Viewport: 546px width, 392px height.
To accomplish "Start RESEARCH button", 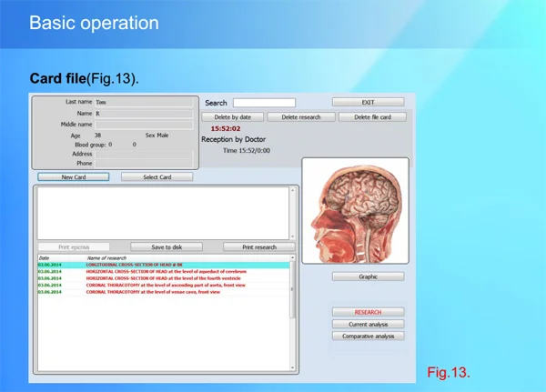I will coord(368,312).
